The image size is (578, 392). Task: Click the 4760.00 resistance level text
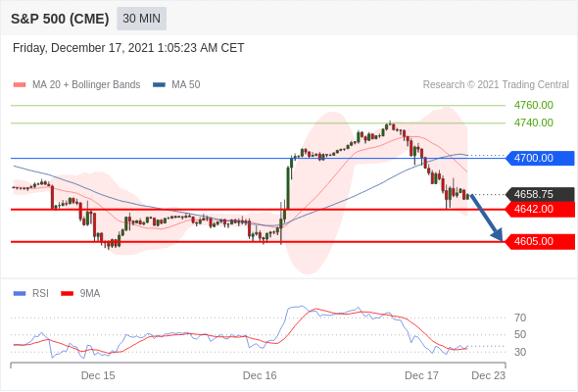click(x=534, y=105)
